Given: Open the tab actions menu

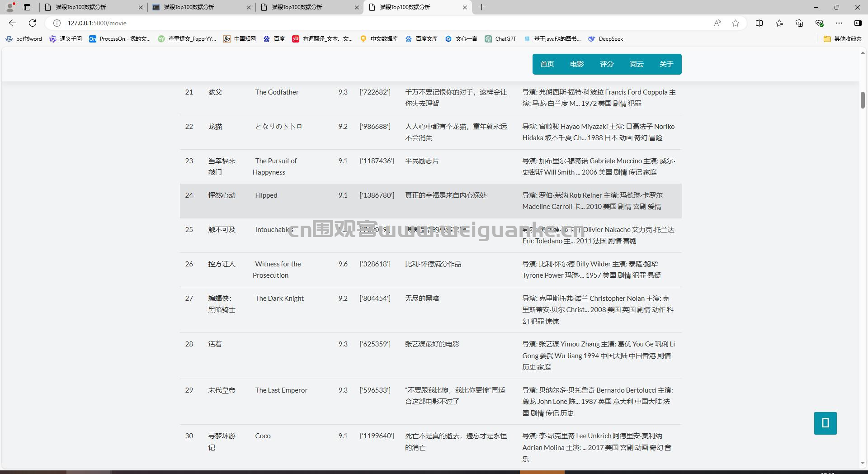Looking at the screenshot, I should [27, 7].
